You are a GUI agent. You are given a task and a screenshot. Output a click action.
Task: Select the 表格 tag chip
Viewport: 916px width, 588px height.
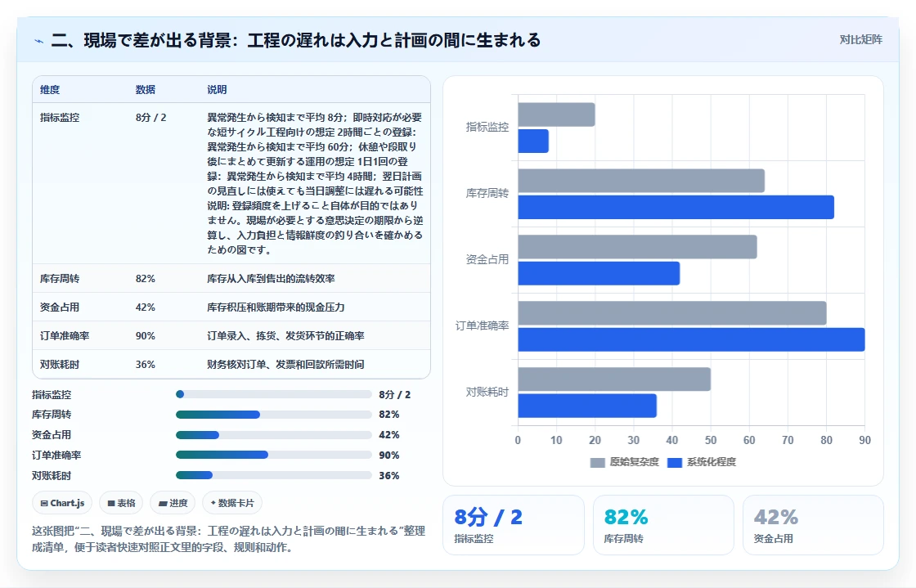pyautogui.click(x=121, y=503)
